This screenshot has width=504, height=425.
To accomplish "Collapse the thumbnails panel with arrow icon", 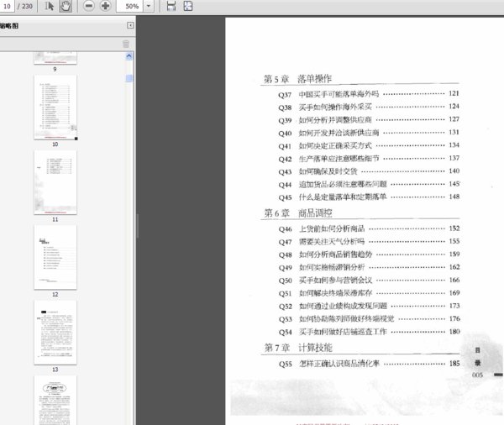I will pyautogui.click(x=130, y=25).
